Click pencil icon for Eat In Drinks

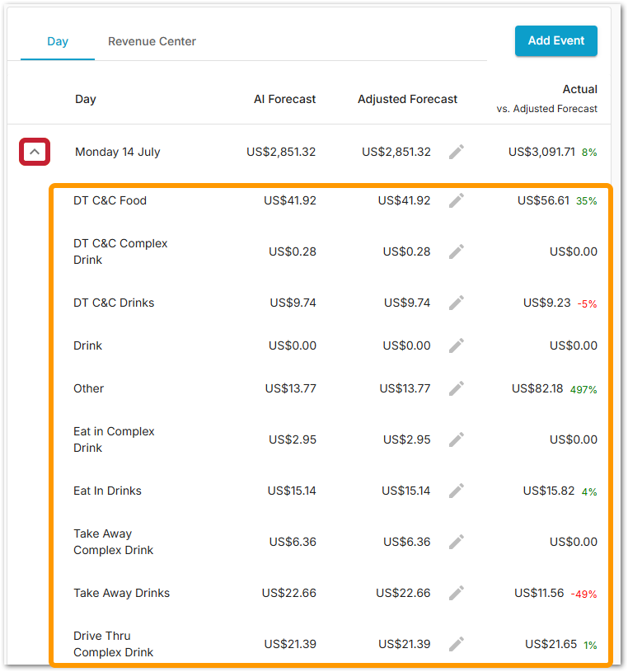tap(457, 491)
